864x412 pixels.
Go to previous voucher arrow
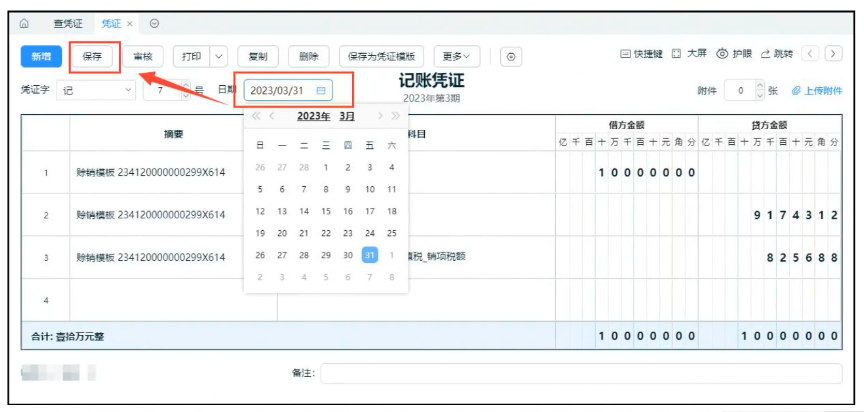[810, 53]
